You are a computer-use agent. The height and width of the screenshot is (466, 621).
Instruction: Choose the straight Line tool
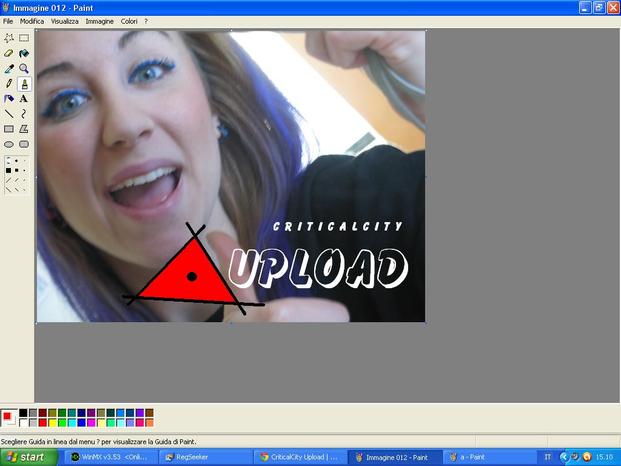point(9,114)
